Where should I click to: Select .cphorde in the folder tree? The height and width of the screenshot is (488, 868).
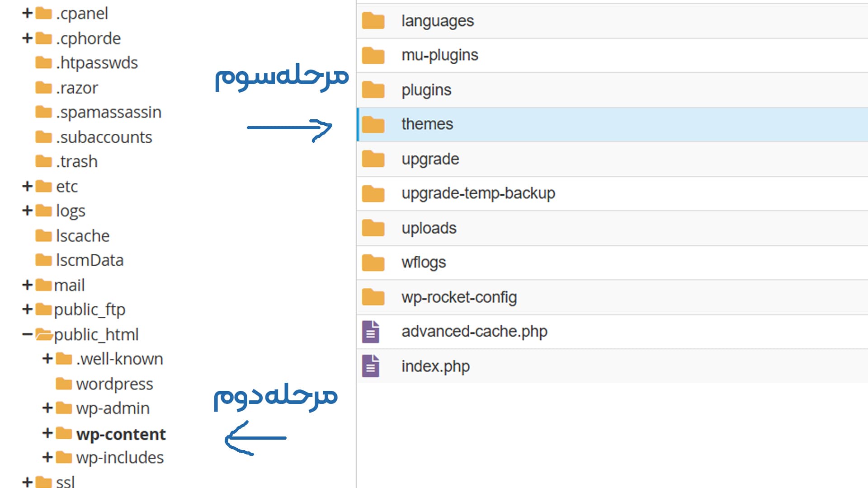[89, 38]
